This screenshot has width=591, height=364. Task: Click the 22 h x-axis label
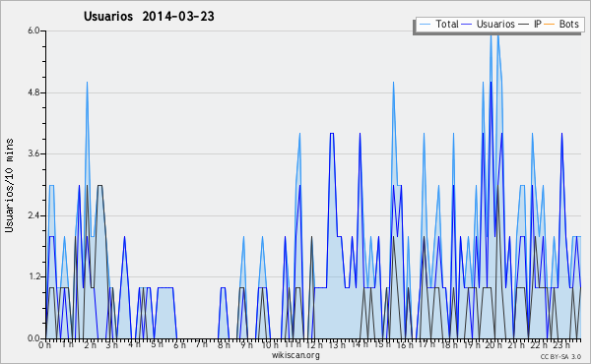pyautogui.click(x=538, y=344)
